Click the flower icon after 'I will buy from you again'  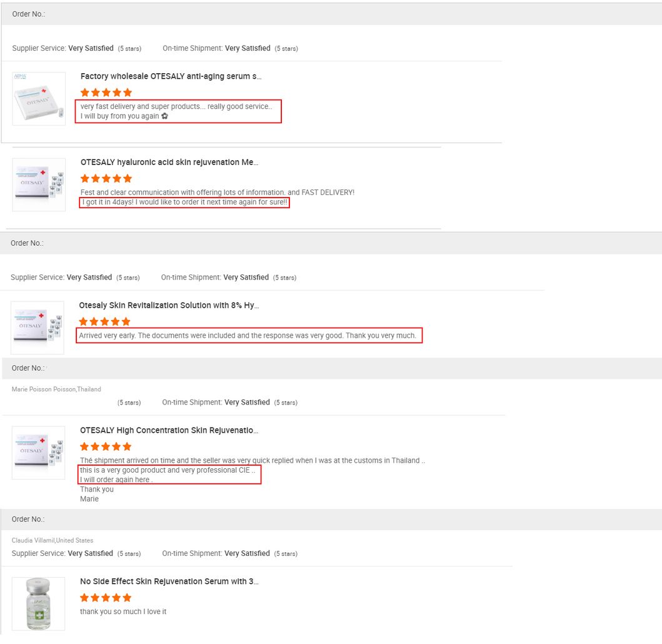click(164, 115)
